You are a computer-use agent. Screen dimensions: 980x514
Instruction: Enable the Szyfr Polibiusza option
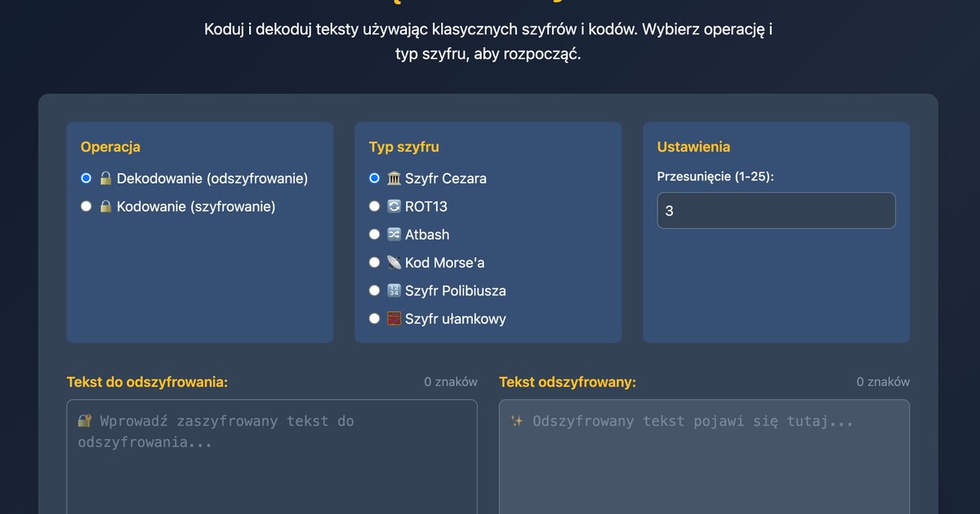tap(374, 290)
